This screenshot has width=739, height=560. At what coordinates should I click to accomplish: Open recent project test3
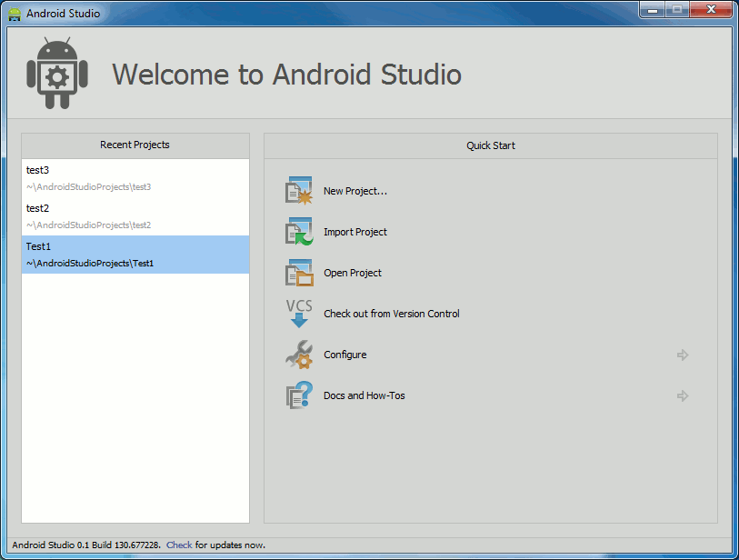135,178
